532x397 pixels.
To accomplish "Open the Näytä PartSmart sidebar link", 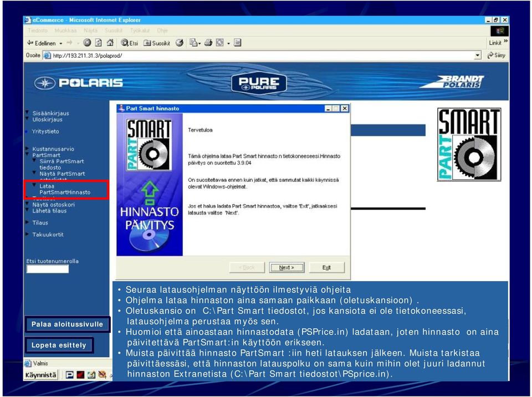I will [x=62, y=174].
